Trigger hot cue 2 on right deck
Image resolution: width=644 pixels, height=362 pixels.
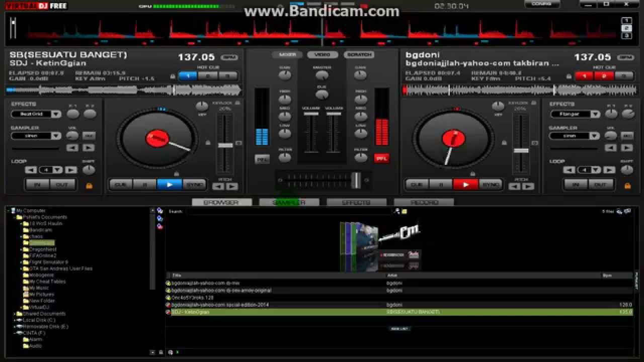tap(604, 76)
